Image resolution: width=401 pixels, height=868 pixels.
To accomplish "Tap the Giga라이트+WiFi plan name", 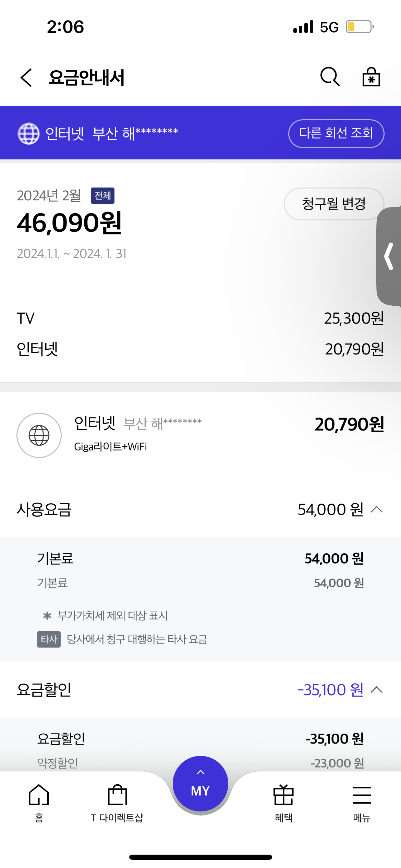I will (110, 446).
